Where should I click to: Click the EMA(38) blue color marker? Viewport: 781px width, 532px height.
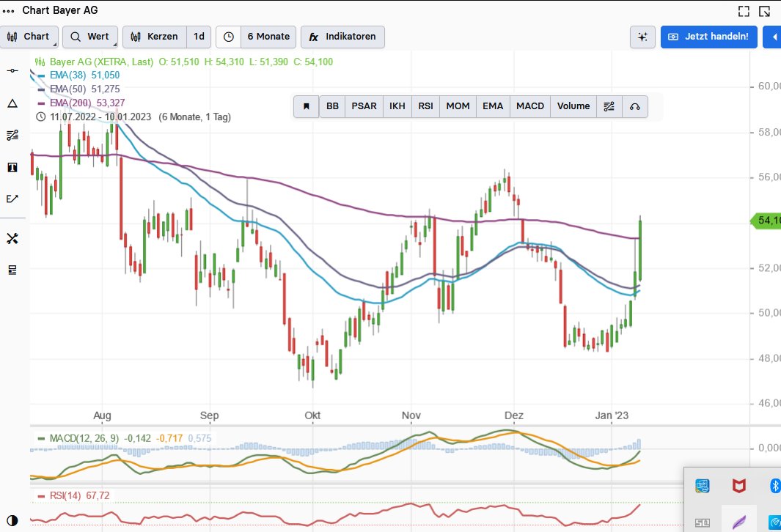(x=42, y=75)
